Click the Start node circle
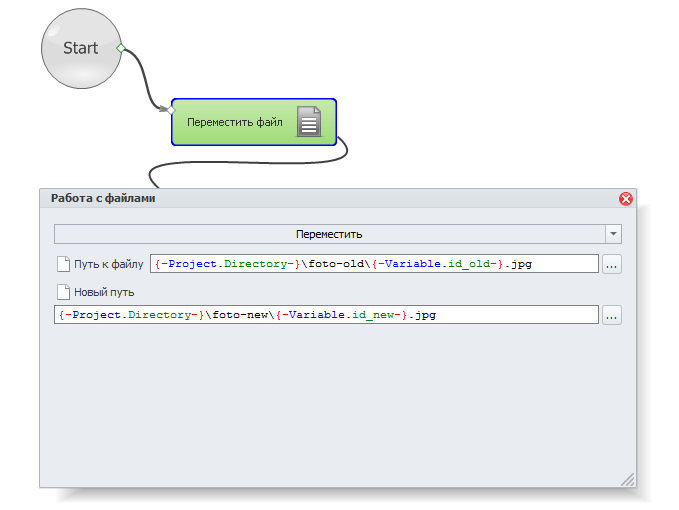The image size is (679, 510). [80, 48]
